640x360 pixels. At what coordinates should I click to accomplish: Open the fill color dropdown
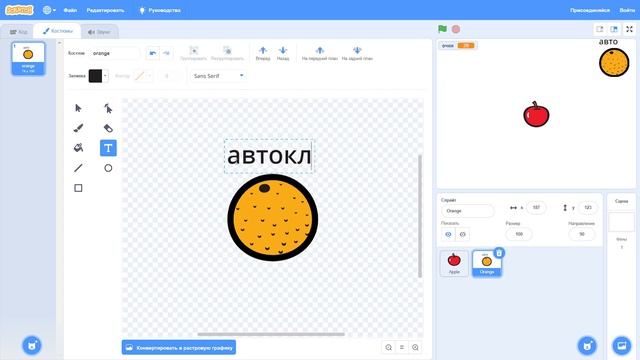click(106, 76)
